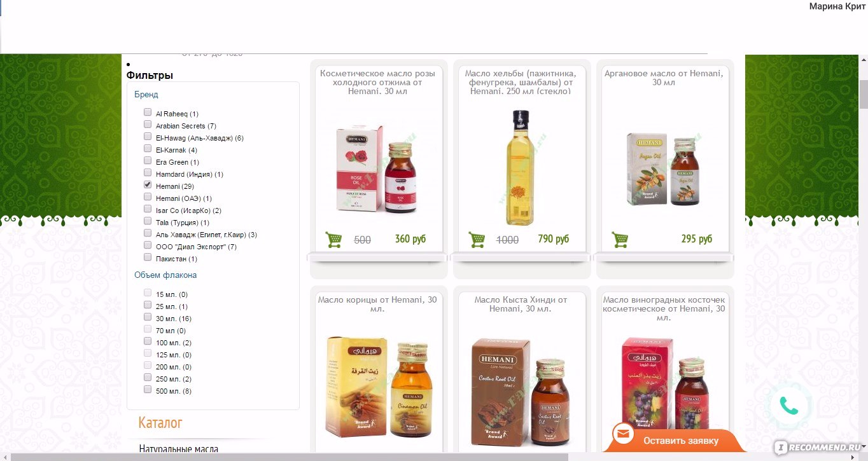Add argan oil to cart icon
868x461 pixels.
[620, 240]
